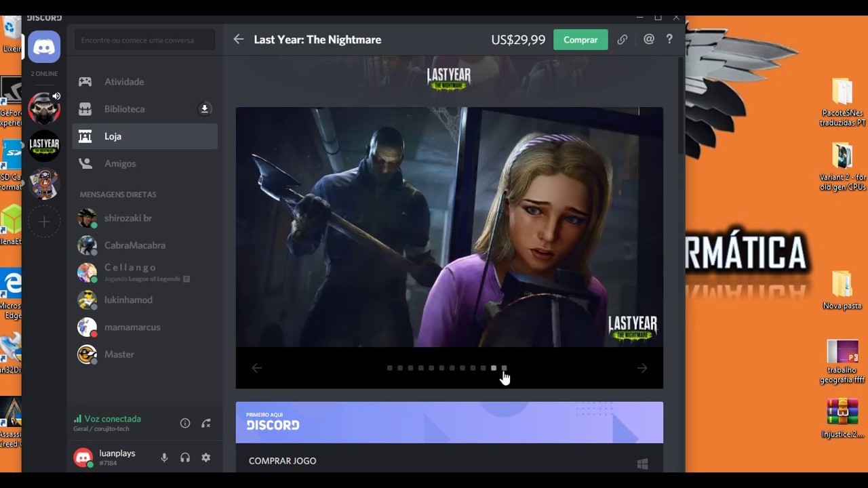Click the store page scrollbar

pos(680,107)
